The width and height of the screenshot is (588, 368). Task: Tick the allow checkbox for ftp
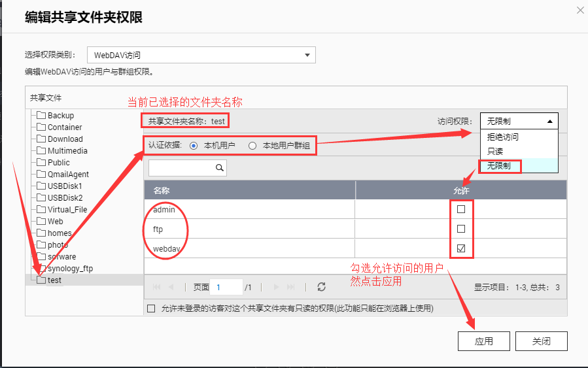click(461, 229)
